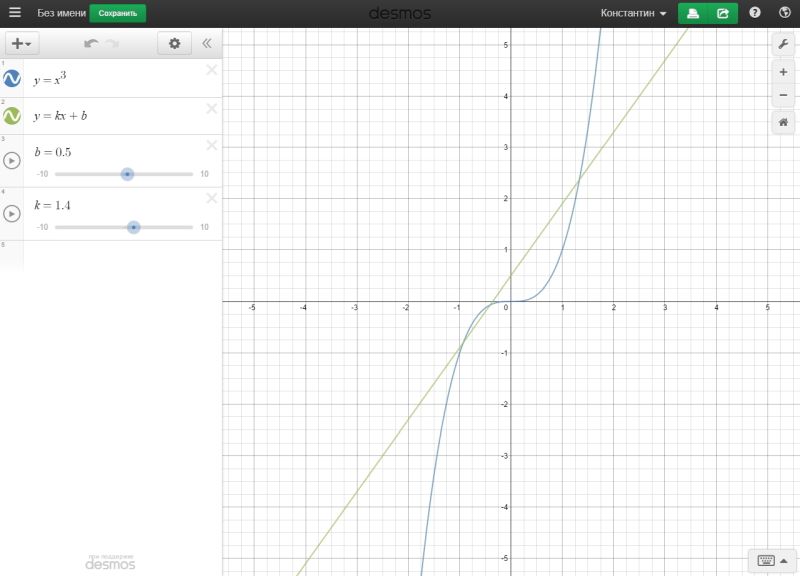Zoom out with minus button
This screenshot has height=576, width=800.
click(x=783, y=95)
